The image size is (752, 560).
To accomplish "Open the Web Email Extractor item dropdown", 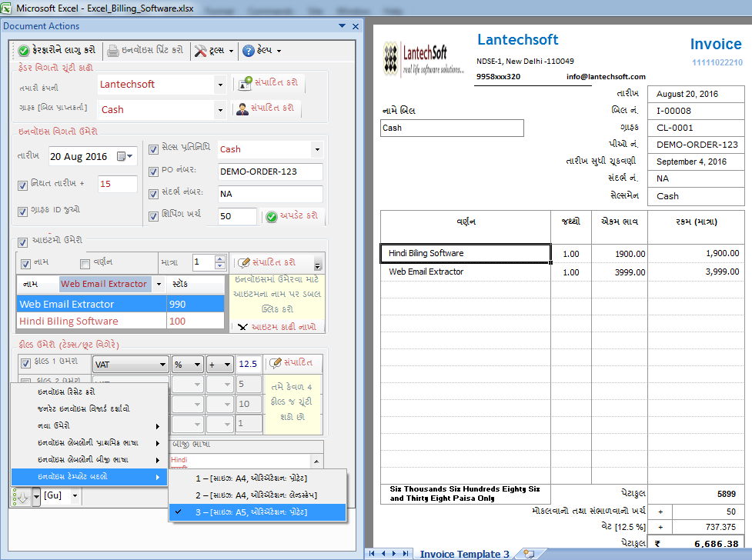I will pos(159,284).
